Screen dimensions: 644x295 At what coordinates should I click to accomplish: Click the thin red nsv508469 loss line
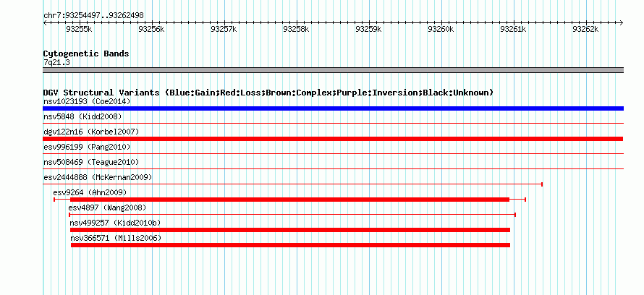pos(333,168)
